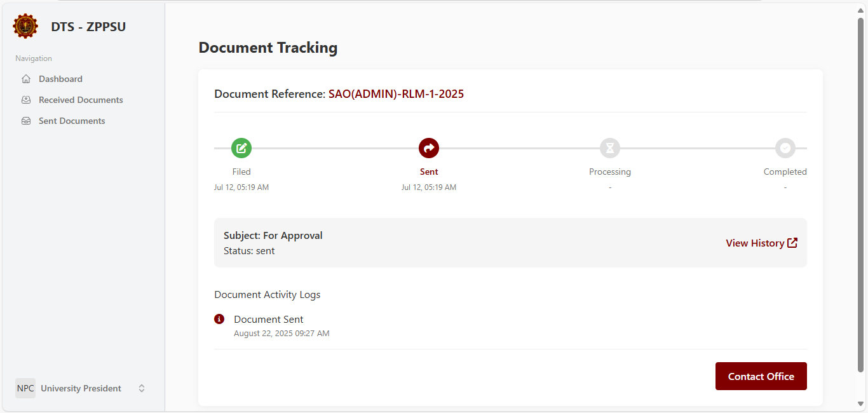This screenshot has height=413, width=868.
Task: Click the external link icon next to View History
Action: pos(792,242)
